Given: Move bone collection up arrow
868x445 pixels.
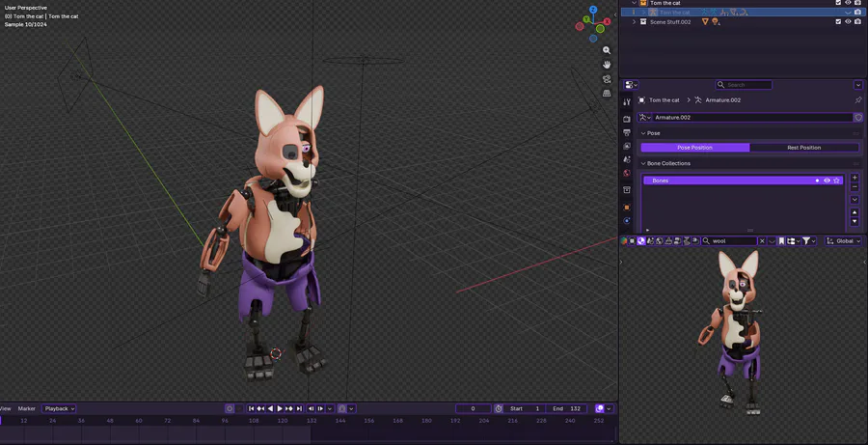Looking at the screenshot, I should pyautogui.click(x=854, y=212).
